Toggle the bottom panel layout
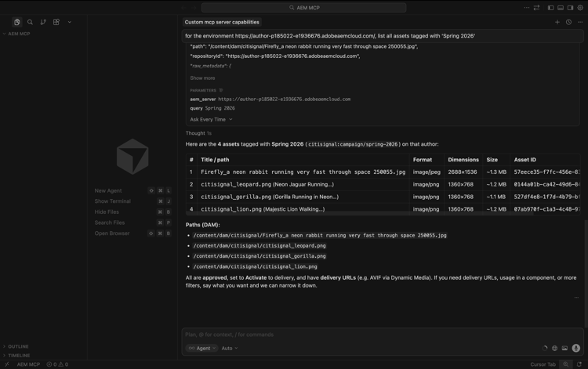Image resolution: width=588 pixels, height=369 pixels. point(561,8)
